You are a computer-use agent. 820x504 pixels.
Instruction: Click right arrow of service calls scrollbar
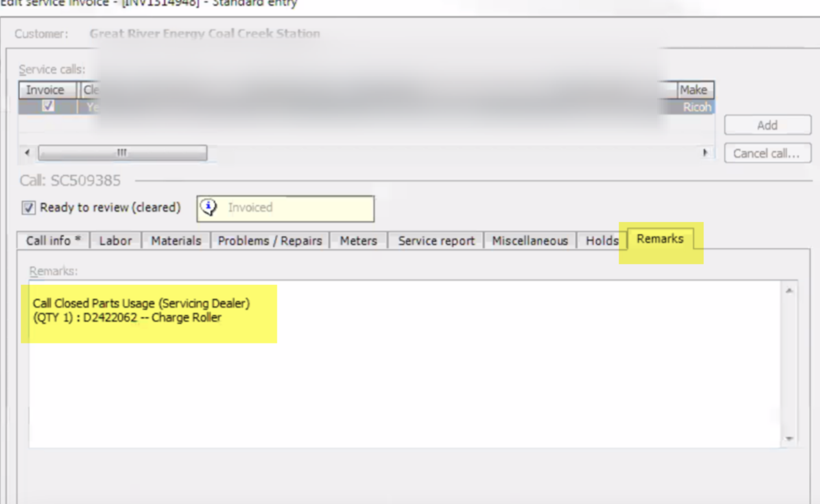coord(705,153)
